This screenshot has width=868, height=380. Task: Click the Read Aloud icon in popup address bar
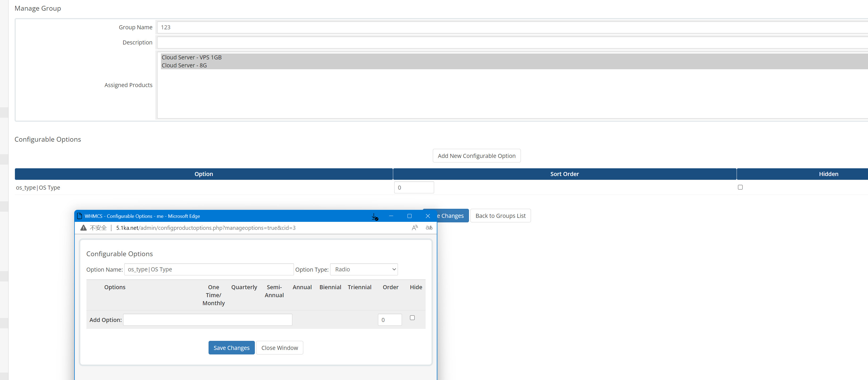coord(415,228)
